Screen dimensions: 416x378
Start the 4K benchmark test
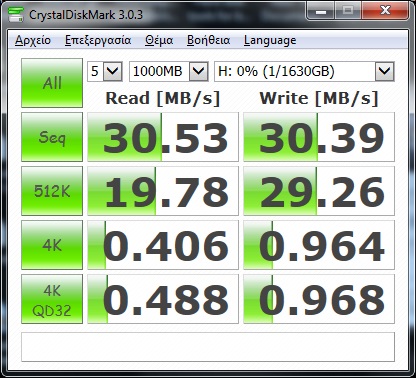click(x=52, y=245)
